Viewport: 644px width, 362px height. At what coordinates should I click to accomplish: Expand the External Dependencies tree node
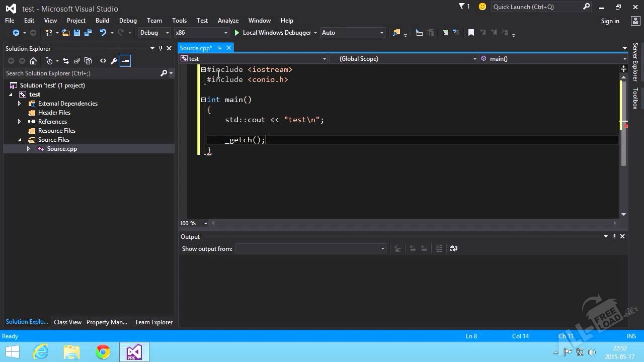pyautogui.click(x=20, y=104)
